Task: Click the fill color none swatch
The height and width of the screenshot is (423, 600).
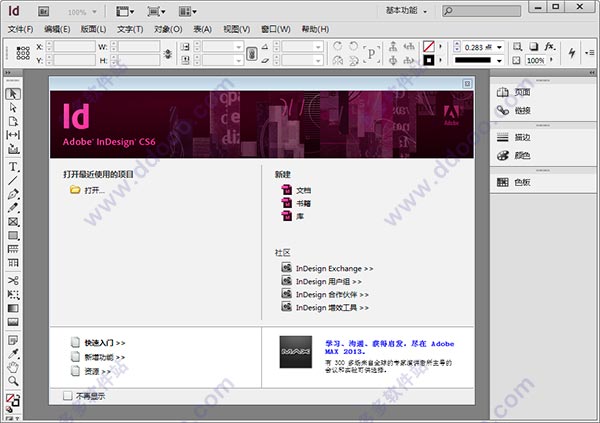Action: 429,47
